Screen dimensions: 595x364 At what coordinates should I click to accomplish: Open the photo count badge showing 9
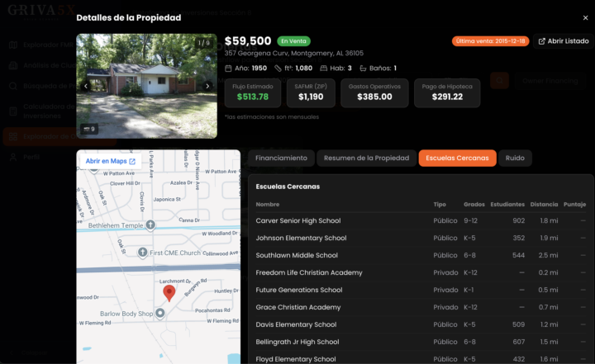(89, 129)
